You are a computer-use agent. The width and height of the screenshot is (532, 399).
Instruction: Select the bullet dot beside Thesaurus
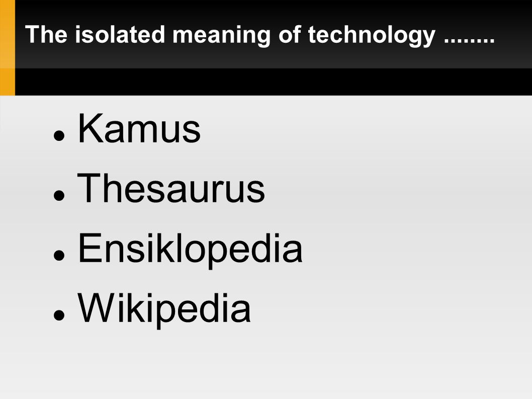(x=59, y=195)
